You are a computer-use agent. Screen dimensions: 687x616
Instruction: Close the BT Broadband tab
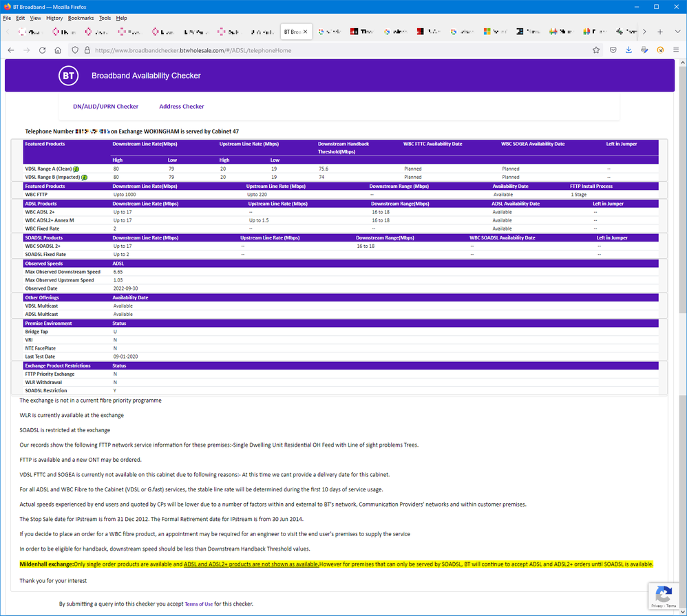306,32
